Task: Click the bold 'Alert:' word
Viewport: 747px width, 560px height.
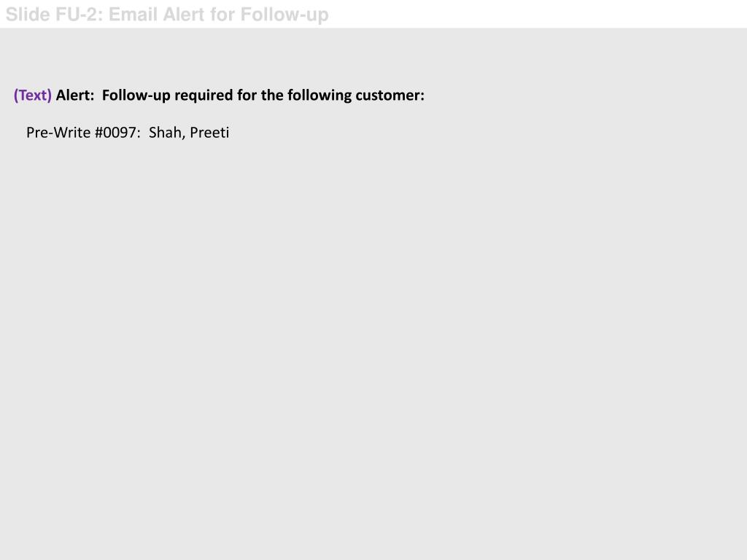Action: coord(75,96)
